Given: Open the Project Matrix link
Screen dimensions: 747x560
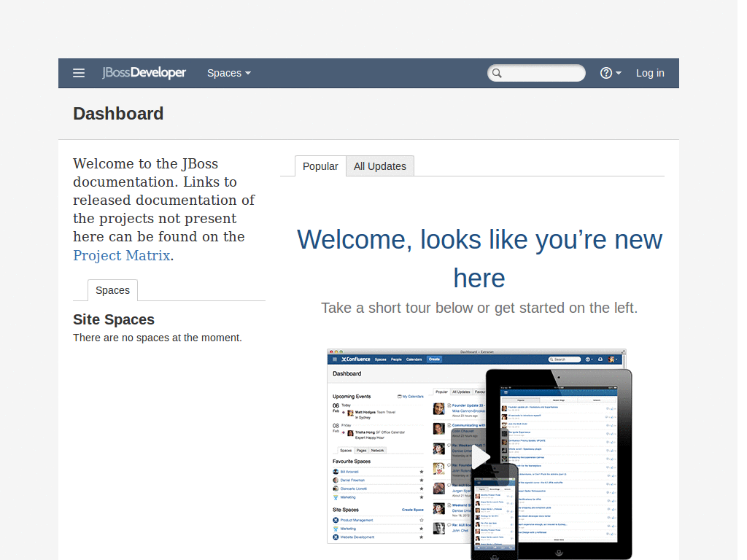Looking at the screenshot, I should click(122, 255).
